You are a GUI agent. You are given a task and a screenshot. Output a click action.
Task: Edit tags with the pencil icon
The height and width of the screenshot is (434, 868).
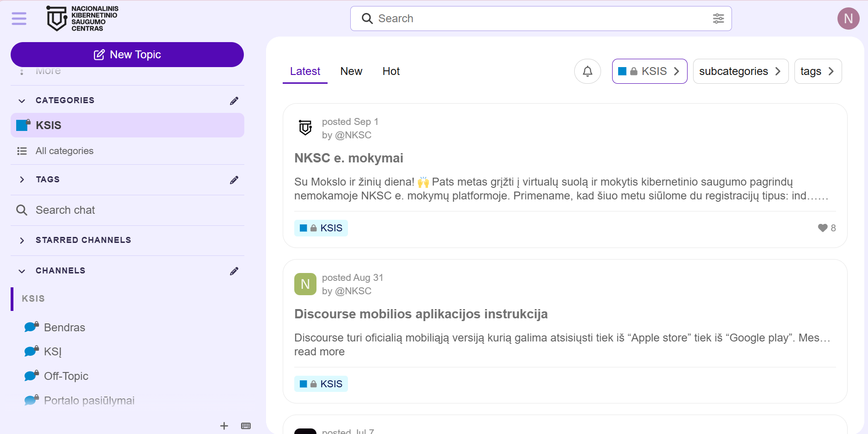[234, 180]
